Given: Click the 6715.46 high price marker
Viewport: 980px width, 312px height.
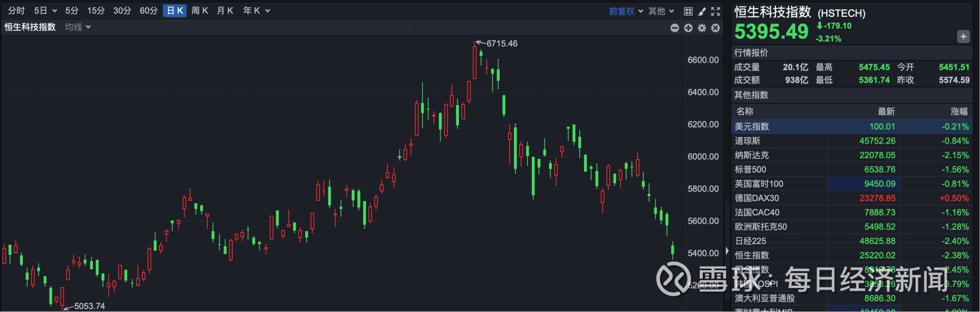Looking at the screenshot, I should click(501, 44).
